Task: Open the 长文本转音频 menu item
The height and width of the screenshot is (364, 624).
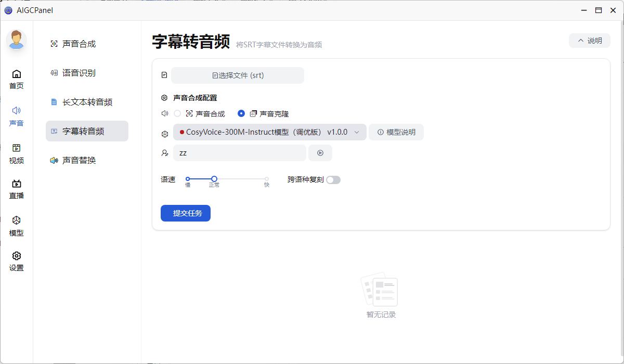Action: pos(87,102)
